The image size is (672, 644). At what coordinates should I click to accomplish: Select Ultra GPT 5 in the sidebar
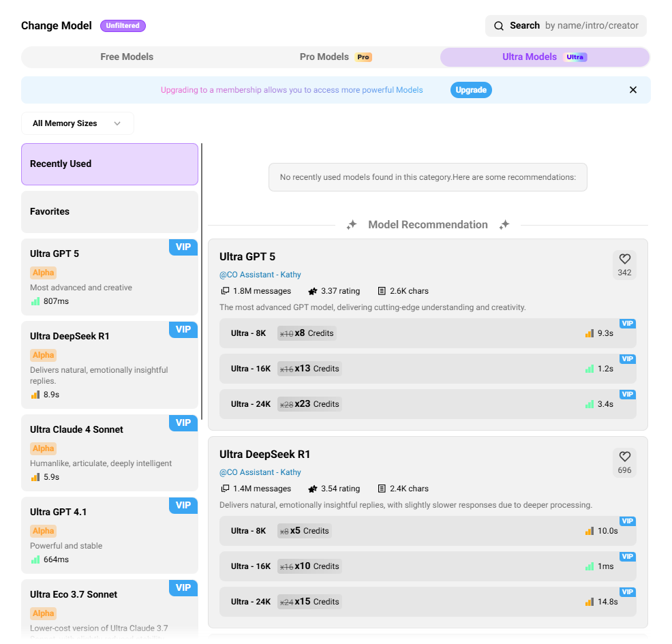coord(110,277)
